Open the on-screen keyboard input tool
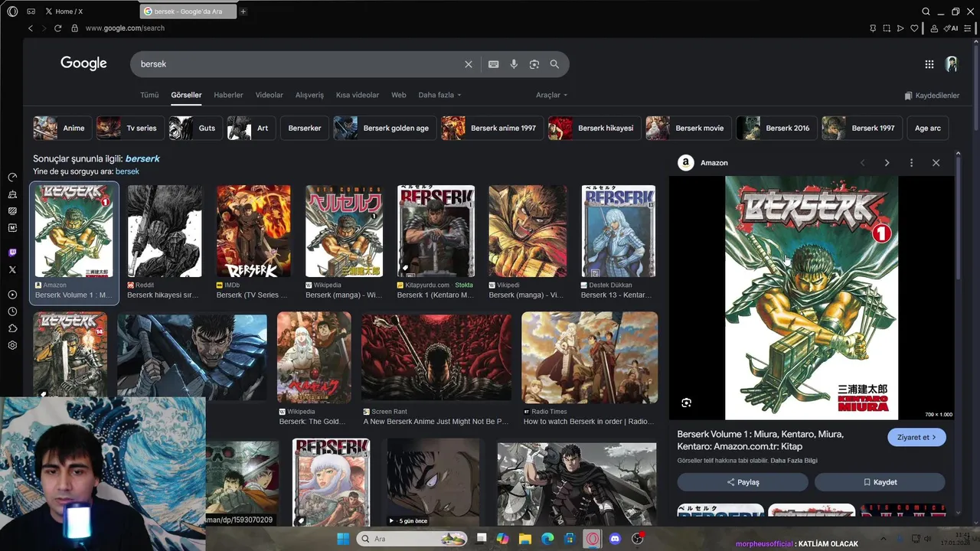Viewport: 980px width, 551px height. (x=494, y=64)
